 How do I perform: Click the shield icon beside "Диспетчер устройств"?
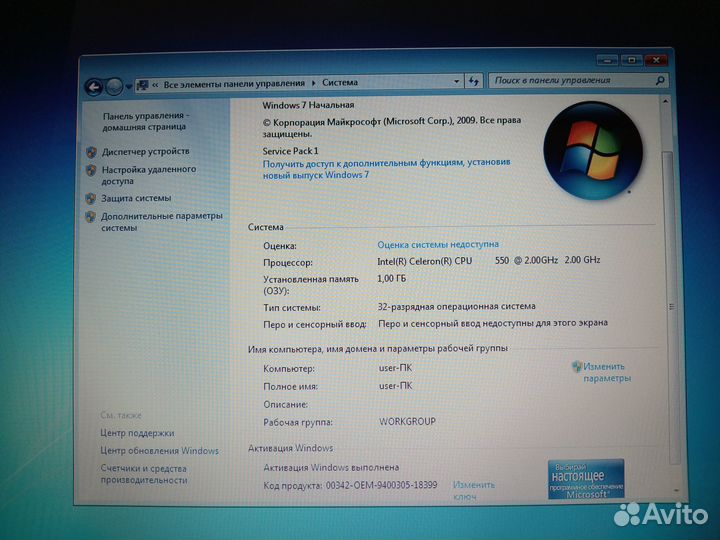click(x=91, y=152)
